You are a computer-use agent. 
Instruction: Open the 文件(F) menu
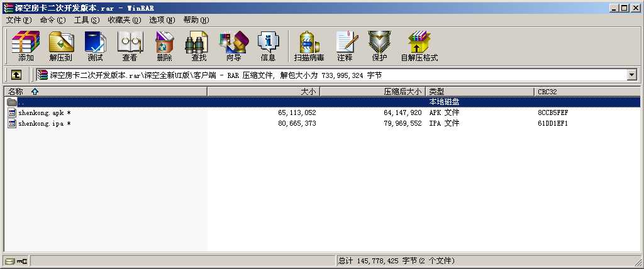pos(19,19)
